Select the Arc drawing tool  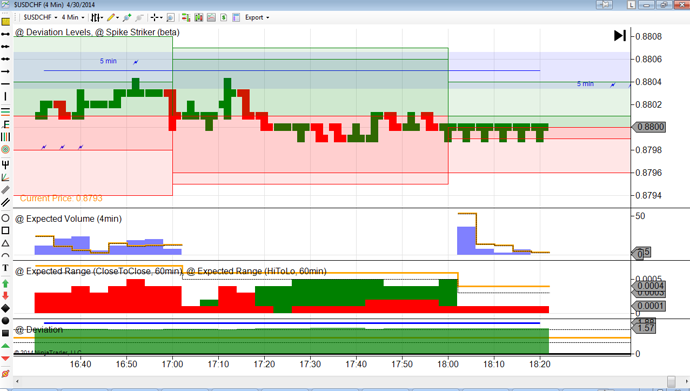click(5, 255)
